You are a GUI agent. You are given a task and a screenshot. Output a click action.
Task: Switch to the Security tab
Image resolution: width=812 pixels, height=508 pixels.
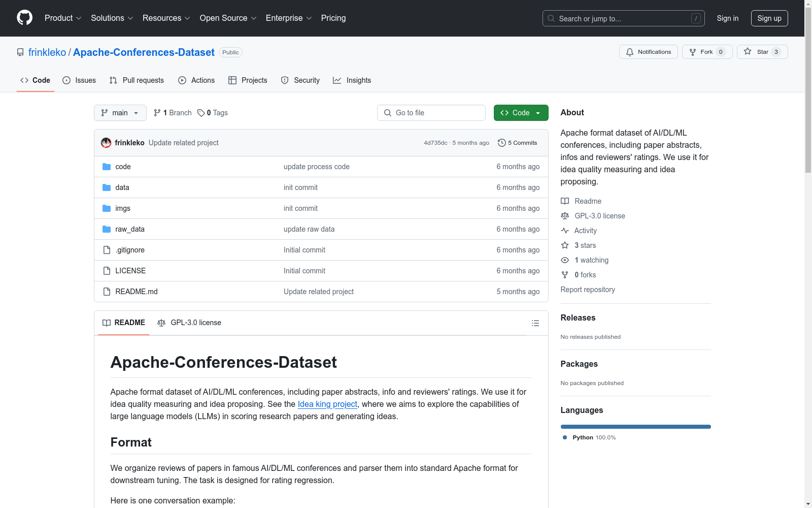coord(300,80)
